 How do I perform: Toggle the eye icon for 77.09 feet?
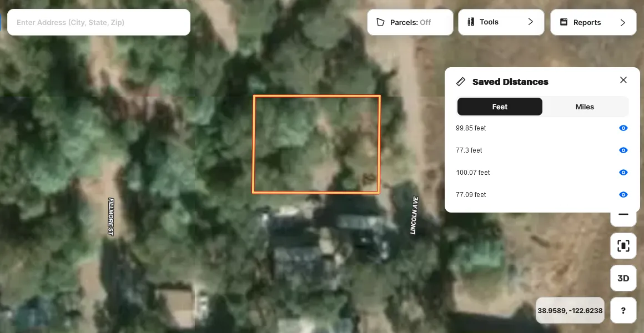click(x=623, y=195)
